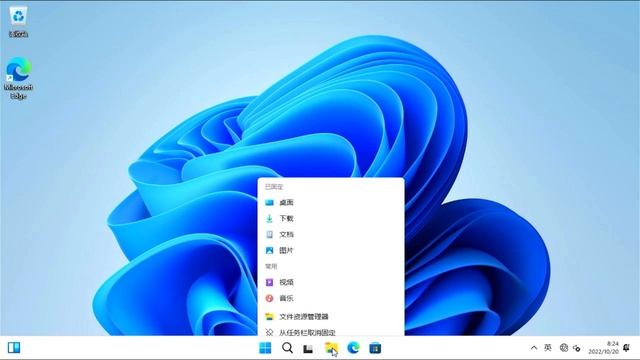Select the Microsoft Edge desktop shortcut
640x360 pixels.
pos(18,78)
